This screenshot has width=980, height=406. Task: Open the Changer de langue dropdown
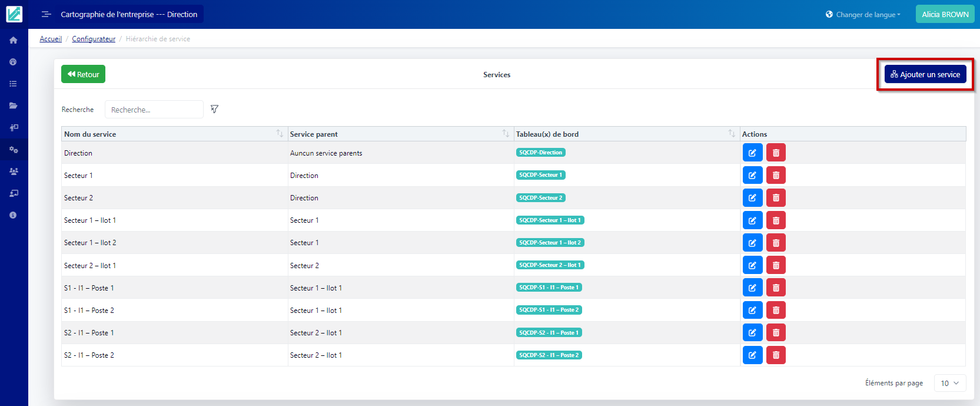pos(863,14)
